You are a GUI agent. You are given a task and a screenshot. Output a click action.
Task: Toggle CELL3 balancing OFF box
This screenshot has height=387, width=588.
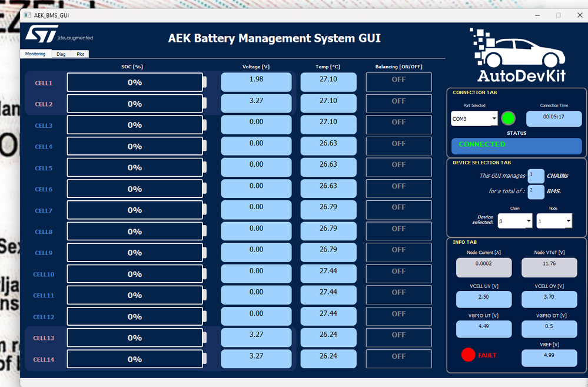[x=398, y=125]
